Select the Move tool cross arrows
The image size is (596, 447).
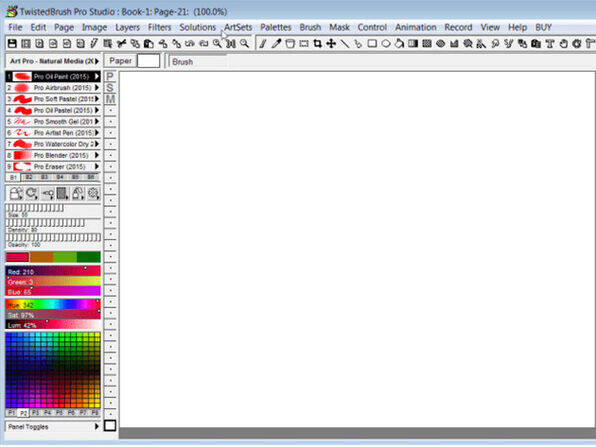331,43
